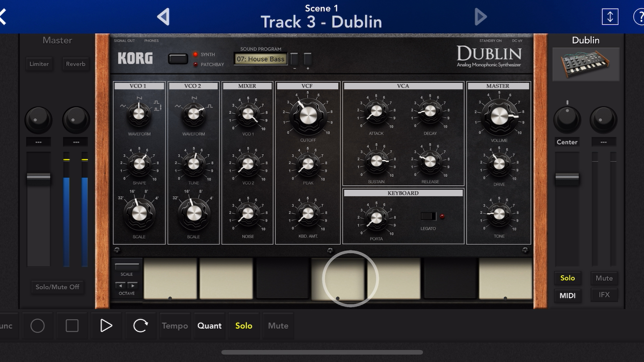Click the VCO 1 SHAPE knob
This screenshot has height=362, width=644.
tap(139, 163)
